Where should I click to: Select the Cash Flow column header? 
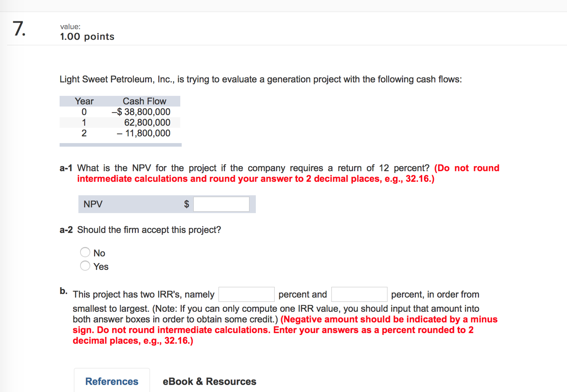click(x=145, y=101)
